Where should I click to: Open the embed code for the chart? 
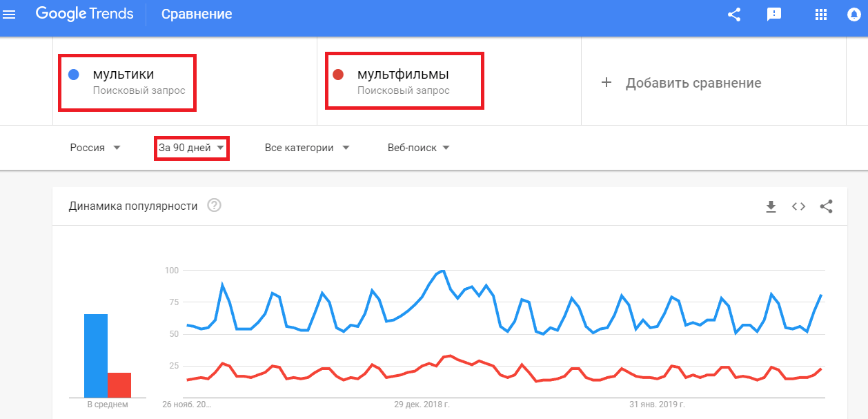[x=798, y=205]
